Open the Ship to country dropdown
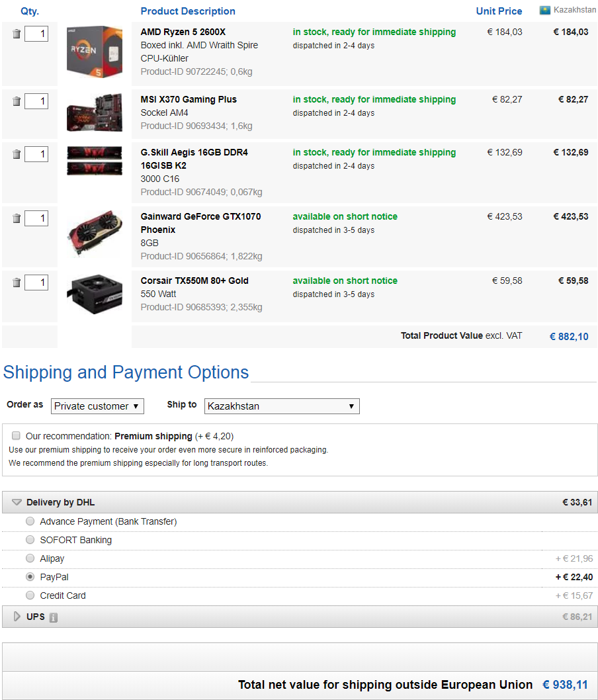 tap(282, 406)
